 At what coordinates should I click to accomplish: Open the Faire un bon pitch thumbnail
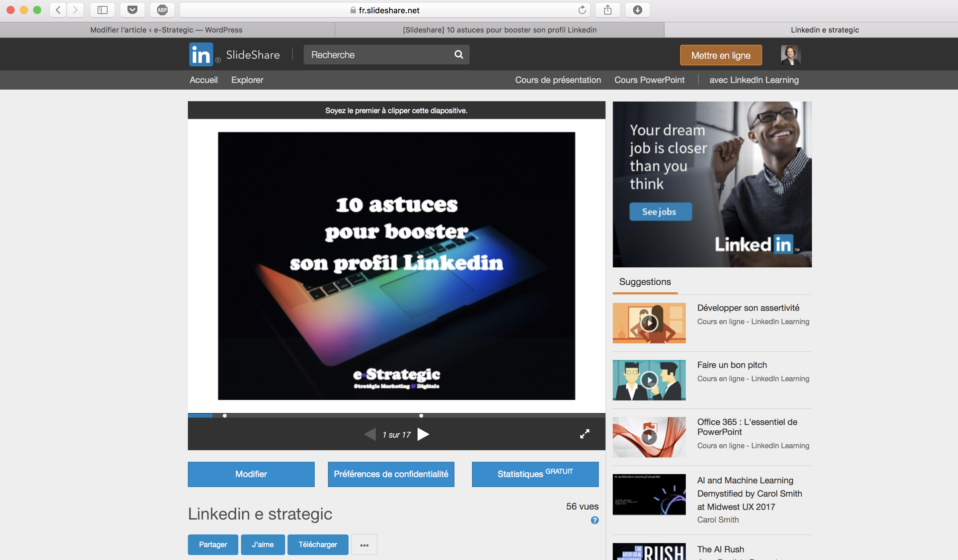click(x=649, y=380)
